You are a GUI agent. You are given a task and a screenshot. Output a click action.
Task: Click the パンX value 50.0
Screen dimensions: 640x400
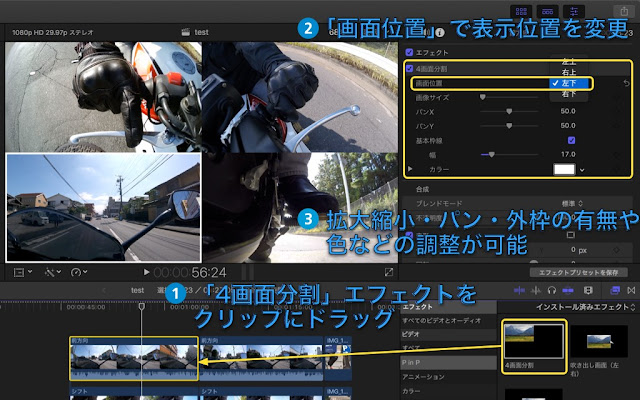coord(568,111)
